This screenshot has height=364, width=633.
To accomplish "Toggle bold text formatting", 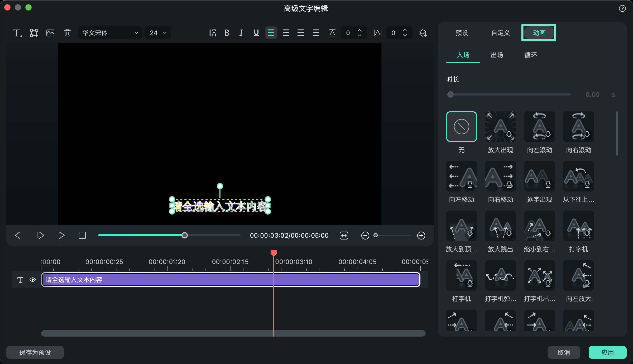I will [x=227, y=33].
